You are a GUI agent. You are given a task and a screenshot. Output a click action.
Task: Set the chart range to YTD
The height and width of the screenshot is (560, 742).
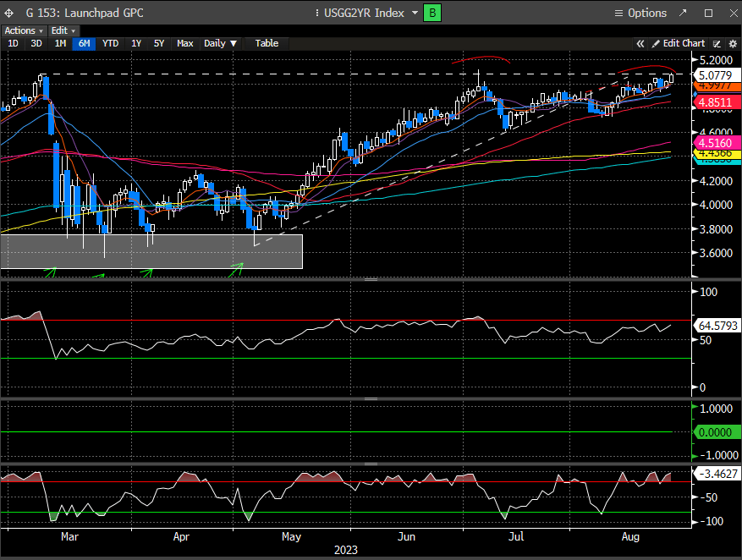[x=110, y=43]
